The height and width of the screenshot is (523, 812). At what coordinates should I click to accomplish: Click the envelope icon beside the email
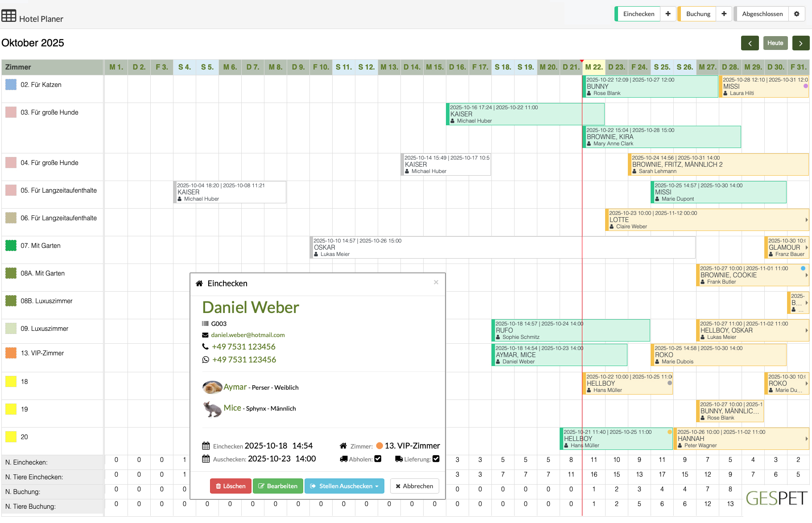[205, 335]
